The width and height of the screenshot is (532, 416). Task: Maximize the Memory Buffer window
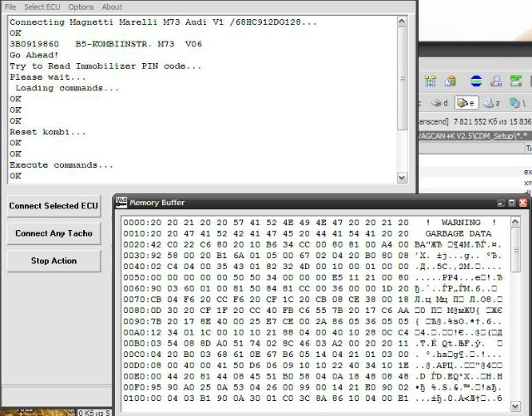[512, 203]
